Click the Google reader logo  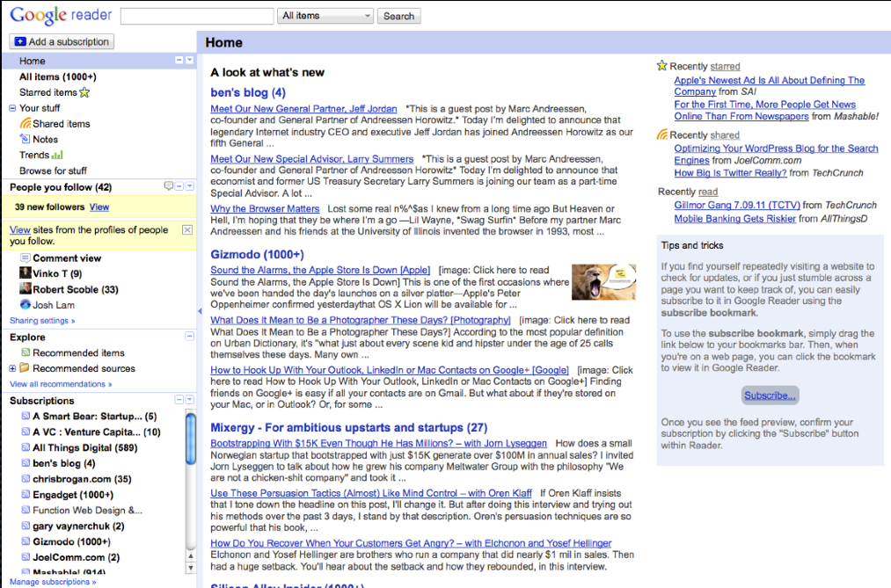pos(61,15)
